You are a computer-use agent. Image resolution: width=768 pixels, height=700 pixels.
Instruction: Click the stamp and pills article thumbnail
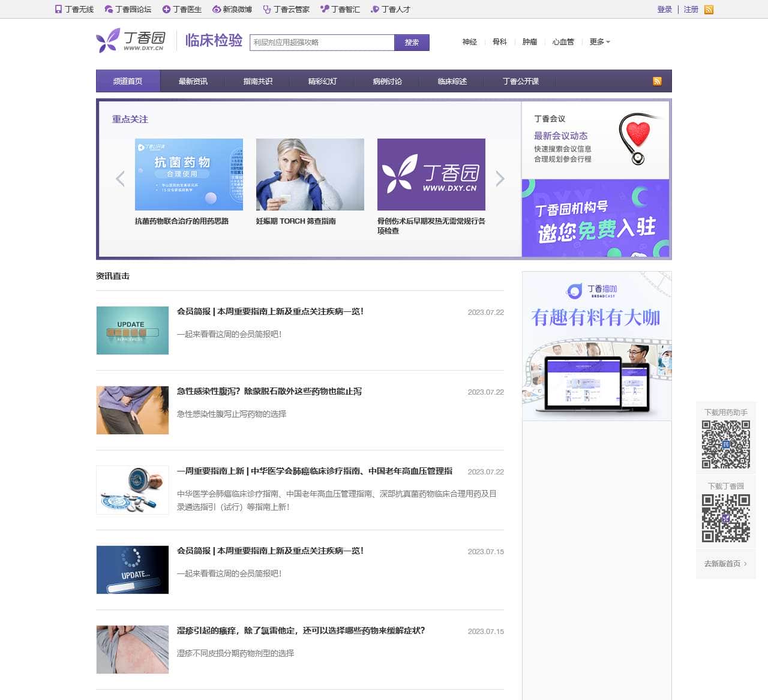tap(133, 490)
